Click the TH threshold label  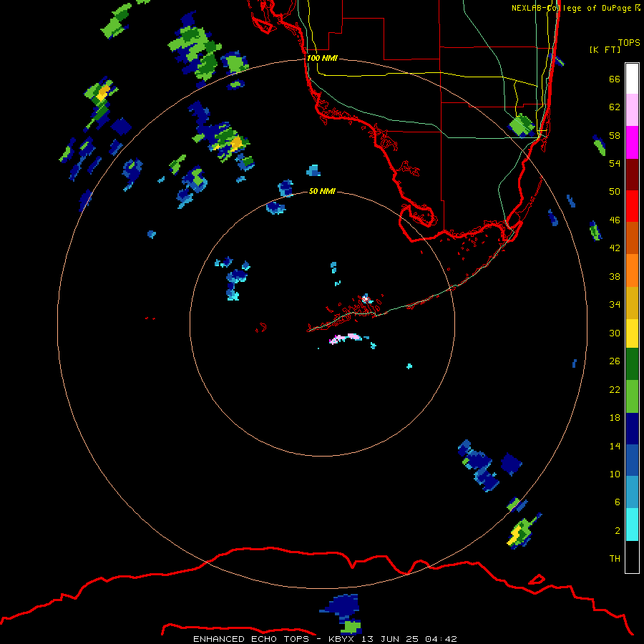point(615,559)
